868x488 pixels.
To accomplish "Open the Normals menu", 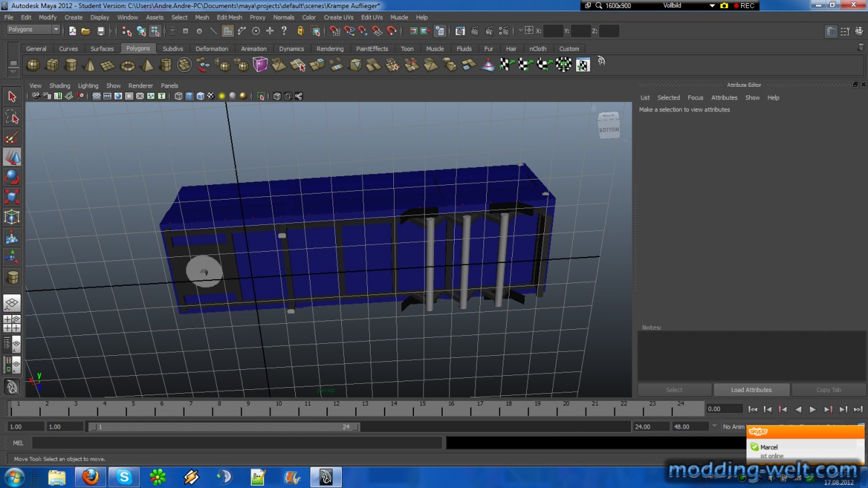I will pyautogui.click(x=284, y=17).
